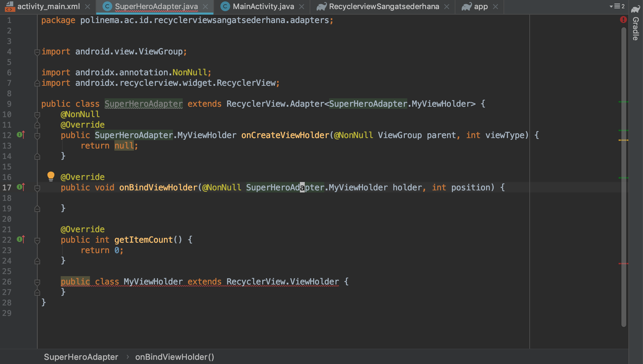This screenshot has height=364, width=643.
Task: Close the MainActivity.java tab
Action: tap(302, 7)
